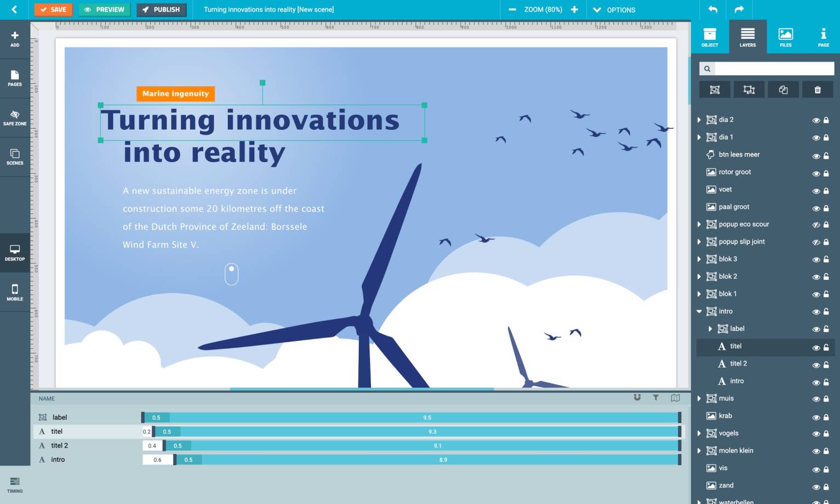
Task: Expand the blok 3 layer group
Action: pos(699,259)
